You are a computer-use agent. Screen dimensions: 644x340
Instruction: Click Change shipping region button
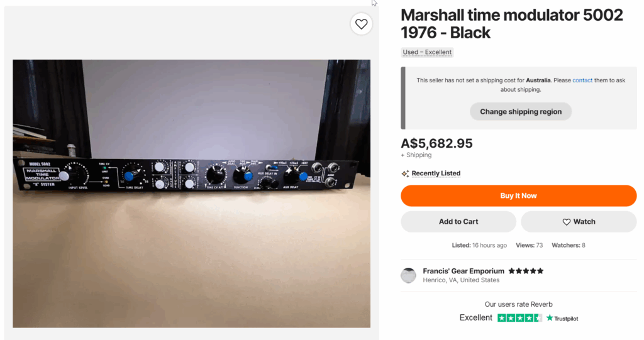[x=521, y=112]
